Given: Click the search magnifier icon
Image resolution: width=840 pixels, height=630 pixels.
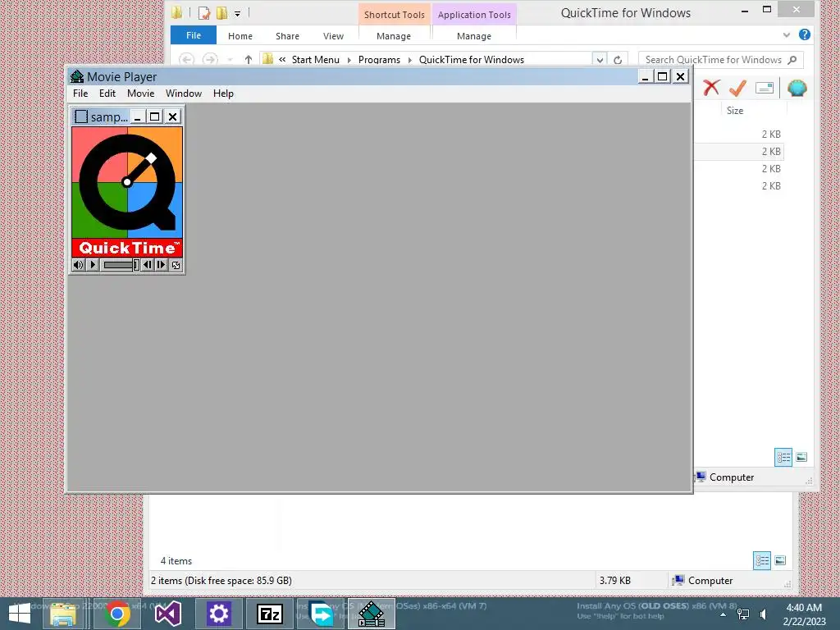Looking at the screenshot, I should coord(792,59).
